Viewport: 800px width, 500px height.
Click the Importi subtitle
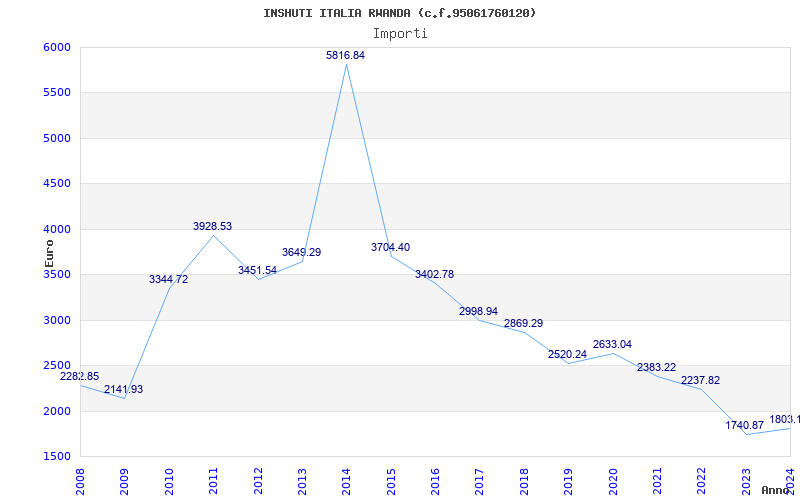coord(400,34)
